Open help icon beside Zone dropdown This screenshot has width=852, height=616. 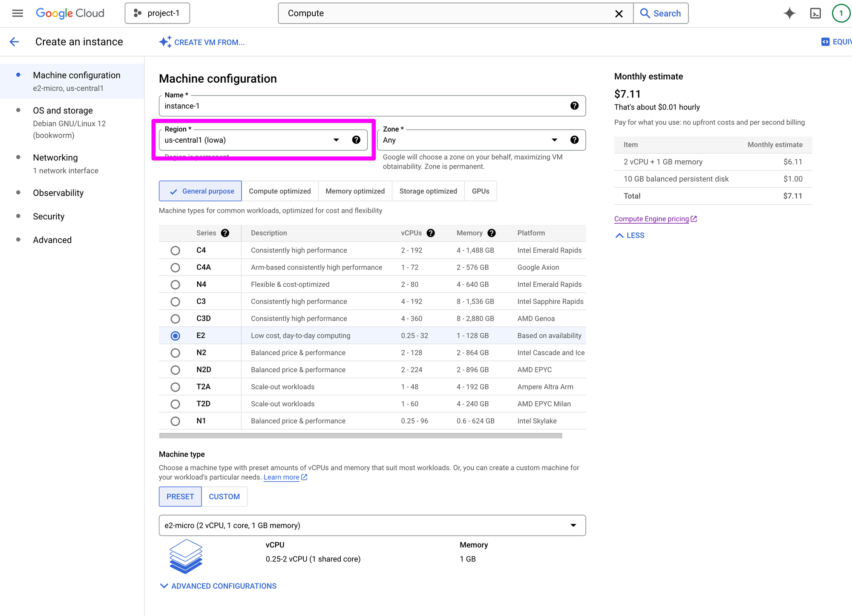pos(574,140)
